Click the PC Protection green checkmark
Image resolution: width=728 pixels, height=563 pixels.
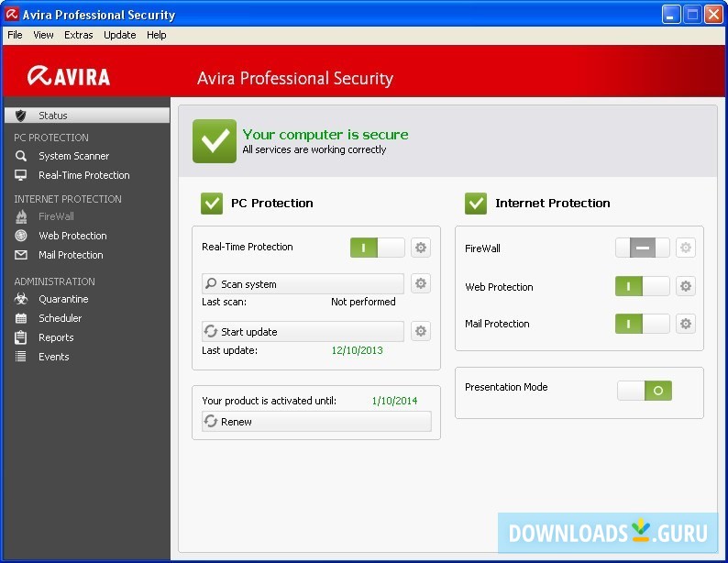point(212,204)
